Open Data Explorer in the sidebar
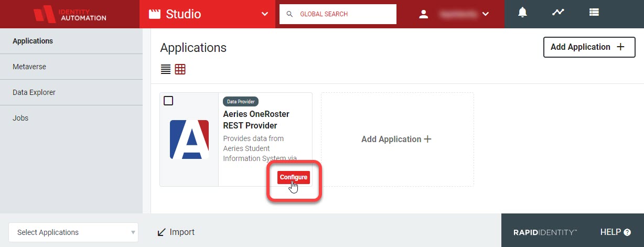Viewport: 644px width, 247px height. coord(71,92)
